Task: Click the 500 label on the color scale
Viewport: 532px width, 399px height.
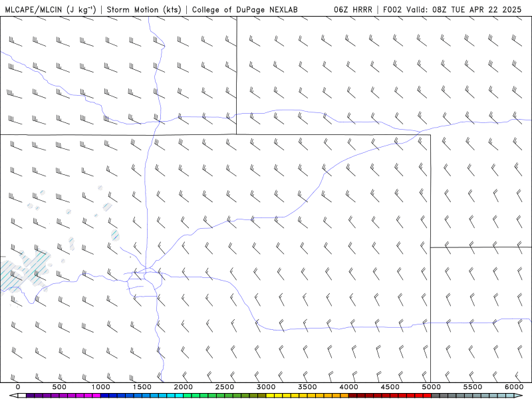Action: [59, 387]
